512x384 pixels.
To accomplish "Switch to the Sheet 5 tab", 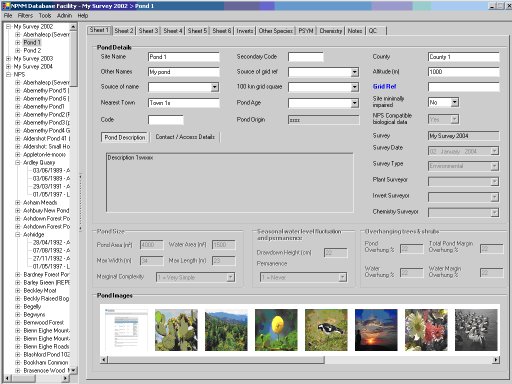I will (x=197, y=31).
